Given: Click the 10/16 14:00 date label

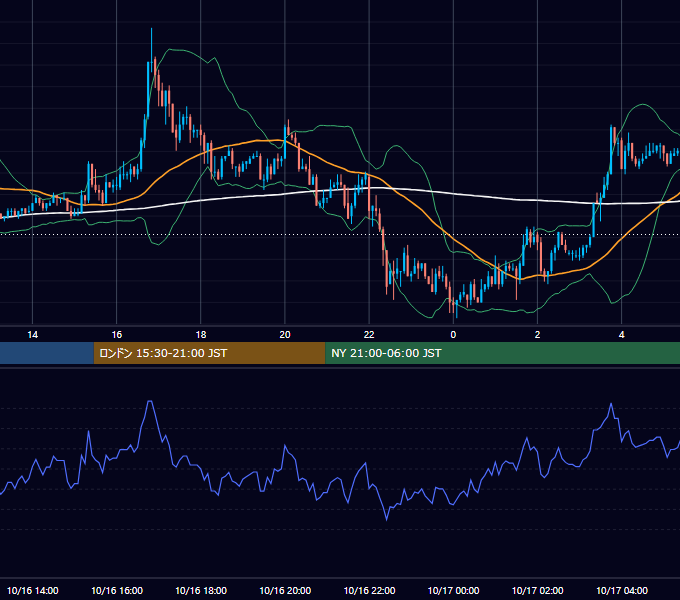Looking at the screenshot, I should pos(33,590).
